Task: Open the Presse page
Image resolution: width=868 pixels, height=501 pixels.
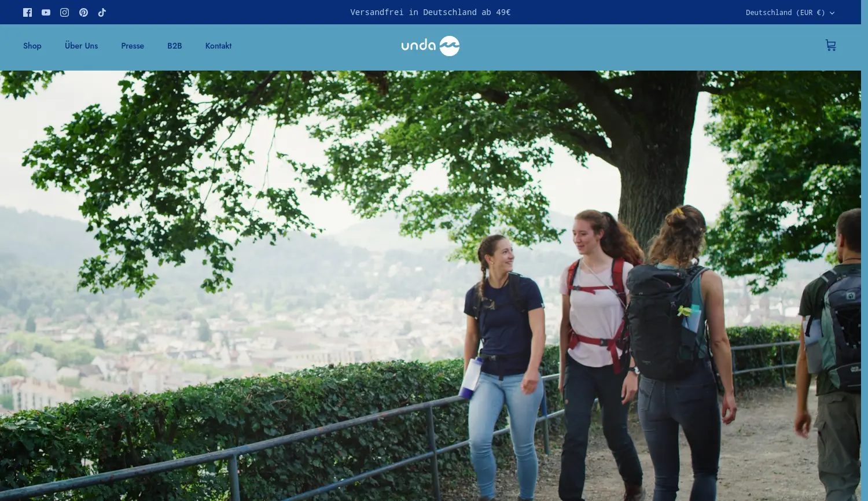Action: pos(133,46)
